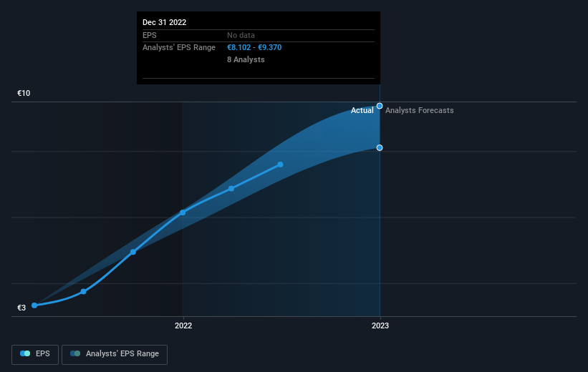This screenshot has width=588, height=372.
Task: Toggle the Analysts' EPS Range legend button
Action: [x=115, y=354]
